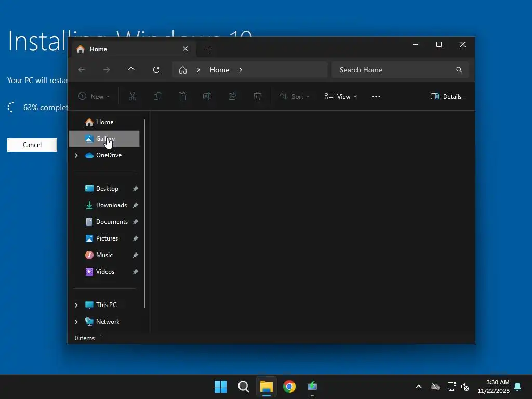Open the New dropdown menu

point(94,96)
